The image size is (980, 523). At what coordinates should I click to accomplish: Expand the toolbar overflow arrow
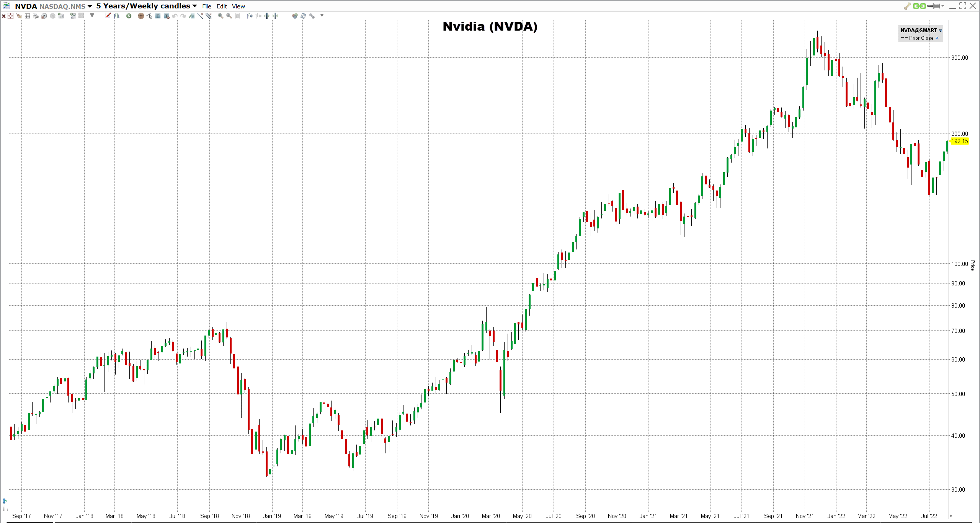pos(322,15)
